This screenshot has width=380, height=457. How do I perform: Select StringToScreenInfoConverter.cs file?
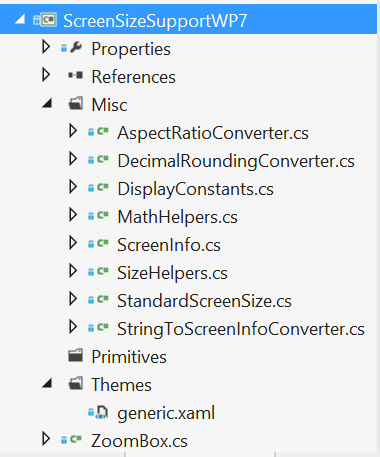pyautogui.click(x=241, y=329)
